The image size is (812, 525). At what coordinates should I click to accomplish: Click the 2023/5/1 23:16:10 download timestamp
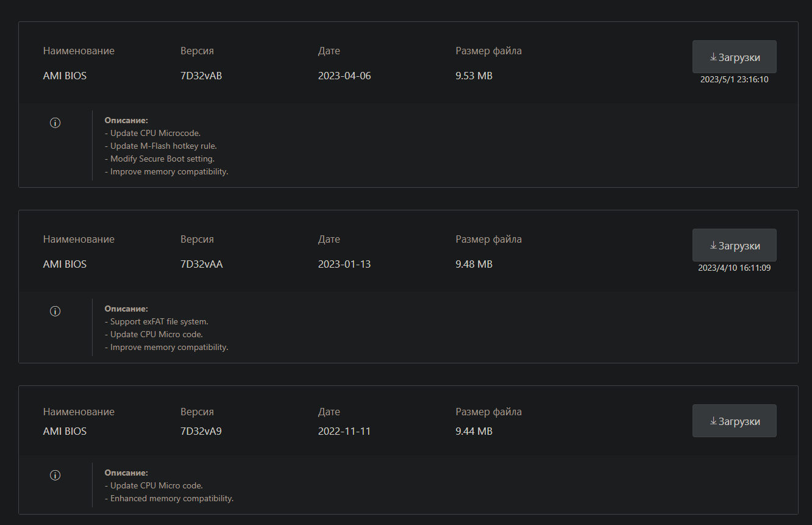pyautogui.click(x=734, y=79)
